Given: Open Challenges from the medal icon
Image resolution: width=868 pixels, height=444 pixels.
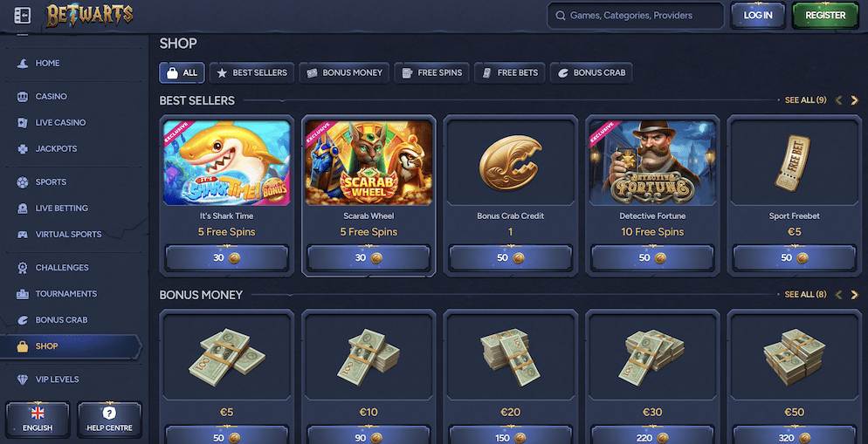Looking at the screenshot, I should (x=23, y=268).
